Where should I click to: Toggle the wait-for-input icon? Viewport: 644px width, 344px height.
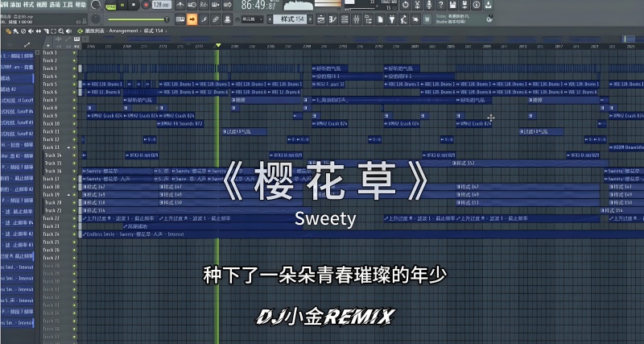click(x=192, y=5)
